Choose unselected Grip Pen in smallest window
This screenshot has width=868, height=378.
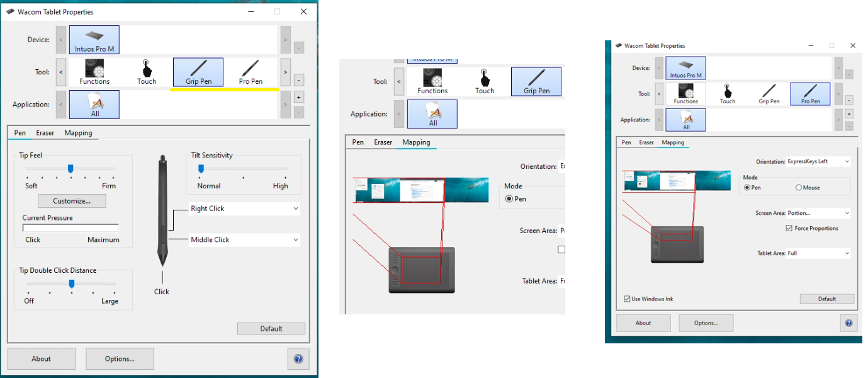tap(769, 94)
